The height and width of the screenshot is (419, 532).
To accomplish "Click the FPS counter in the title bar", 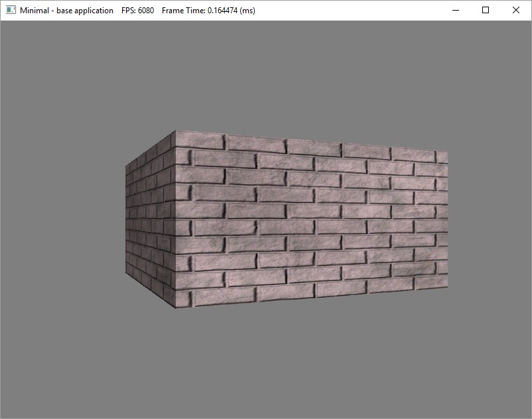I will coord(138,11).
